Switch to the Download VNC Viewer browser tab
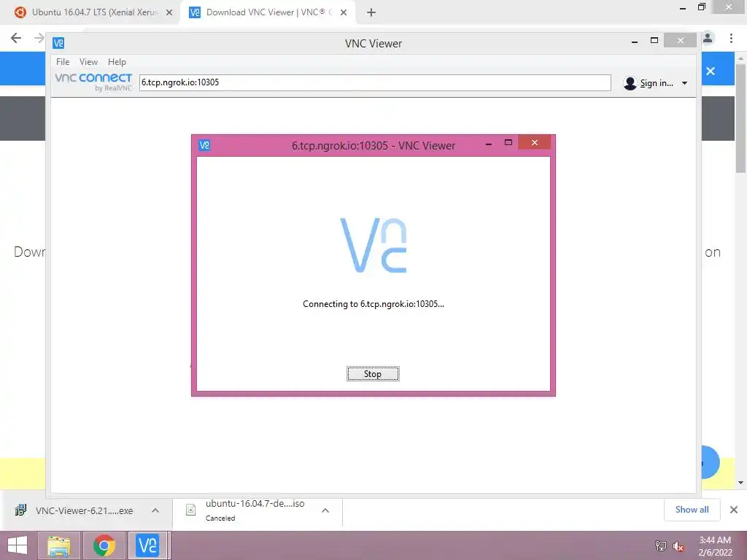Viewport: 747px width, 560px height. tap(267, 12)
